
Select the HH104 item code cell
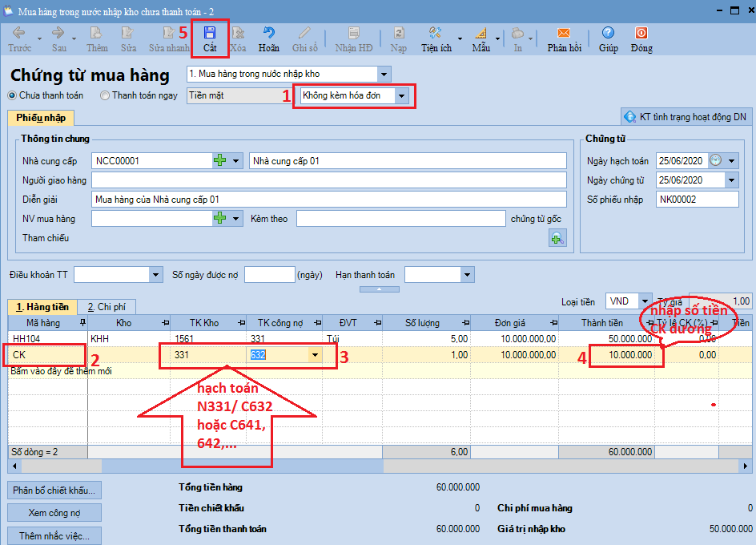pos(48,339)
